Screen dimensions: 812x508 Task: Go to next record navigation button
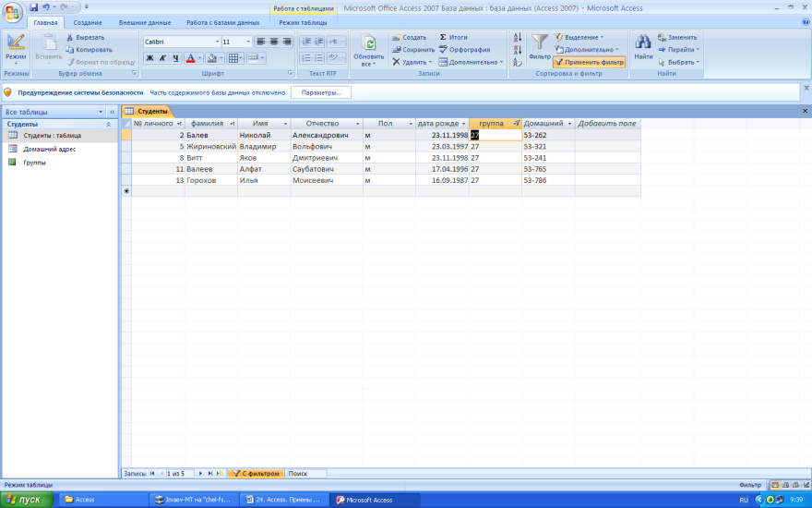tap(200, 473)
